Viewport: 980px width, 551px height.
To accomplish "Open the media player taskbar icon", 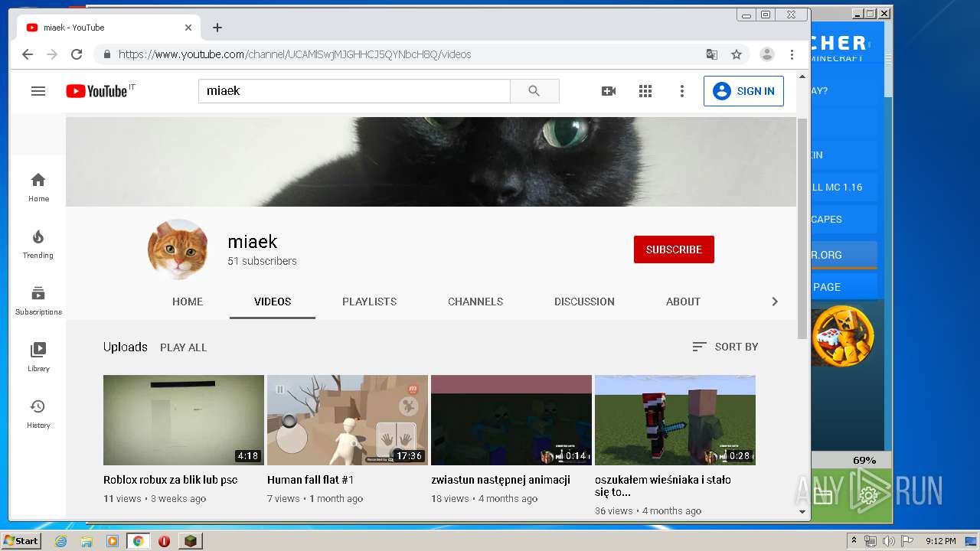I will coord(113,541).
